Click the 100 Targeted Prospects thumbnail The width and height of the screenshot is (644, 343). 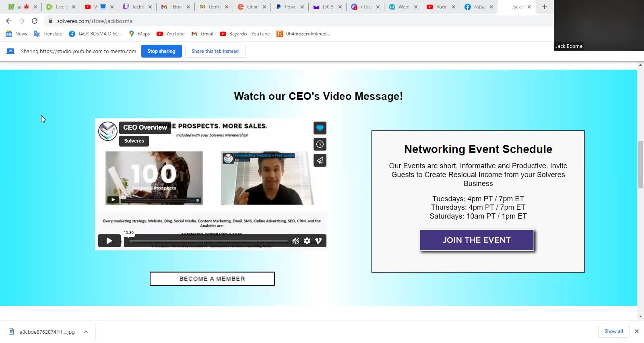(154, 178)
